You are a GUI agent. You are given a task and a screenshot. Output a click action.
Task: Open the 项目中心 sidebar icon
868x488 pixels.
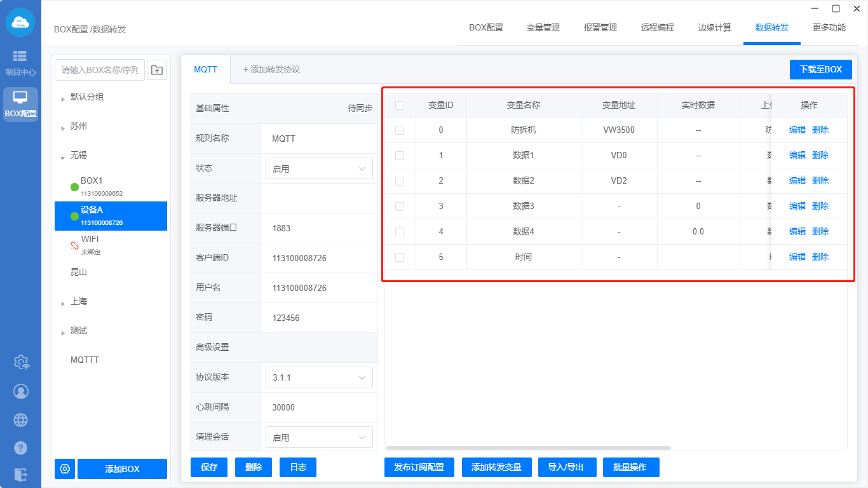[x=20, y=62]
